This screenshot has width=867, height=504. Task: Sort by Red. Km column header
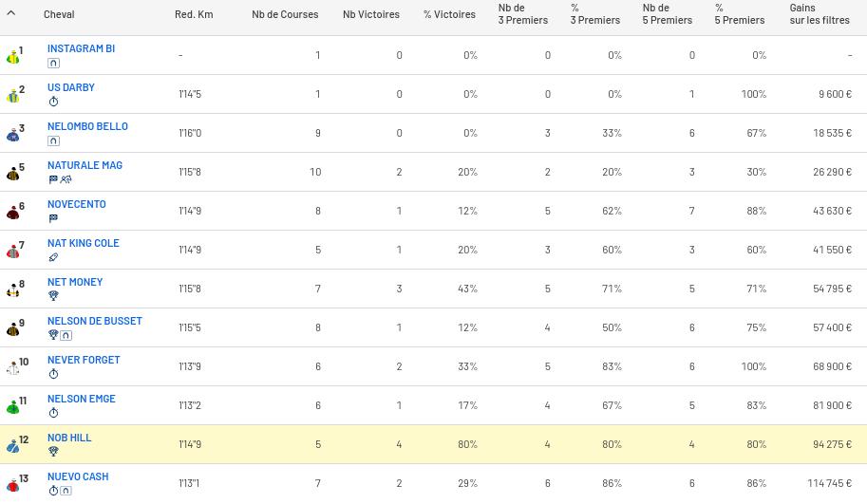(x=194, y=14)
